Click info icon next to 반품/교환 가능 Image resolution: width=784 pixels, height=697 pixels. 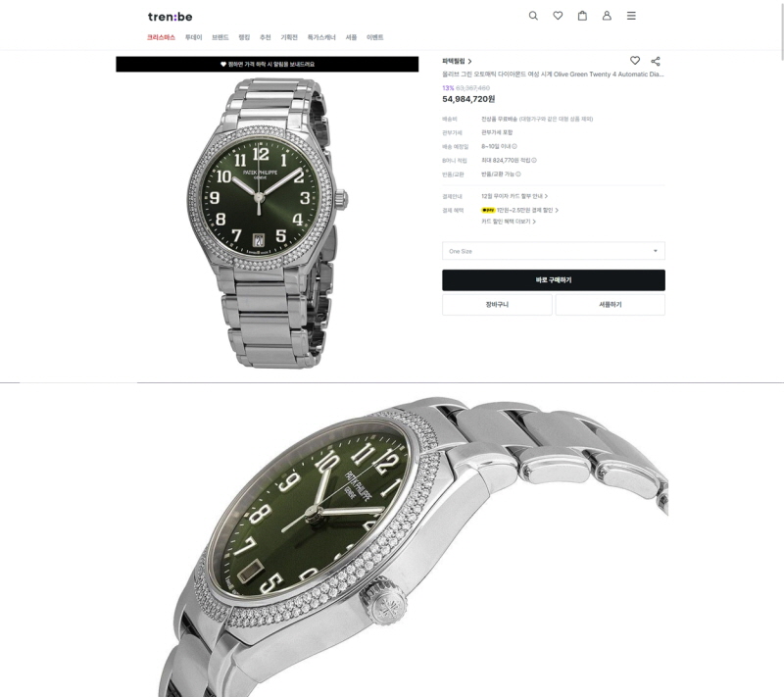click(x=518, y=174)
